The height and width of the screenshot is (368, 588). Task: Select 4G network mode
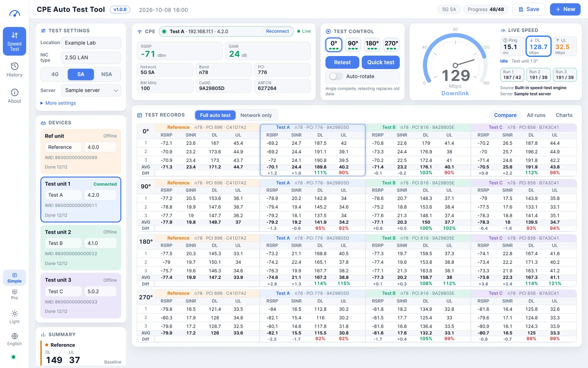[x=55, y=74]
